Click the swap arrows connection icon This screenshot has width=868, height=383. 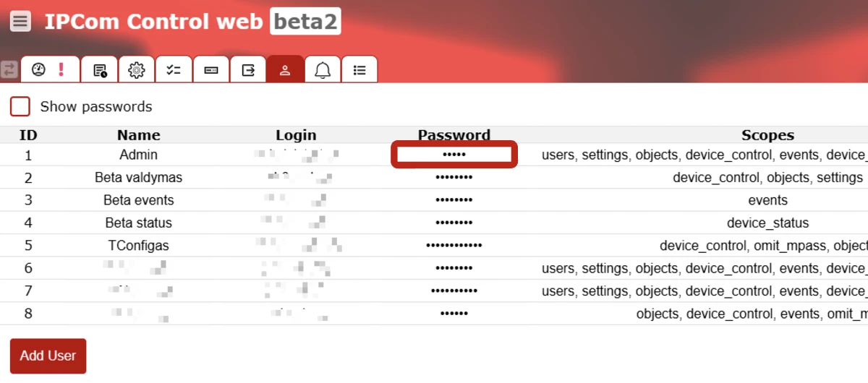[x=9, y=69]
